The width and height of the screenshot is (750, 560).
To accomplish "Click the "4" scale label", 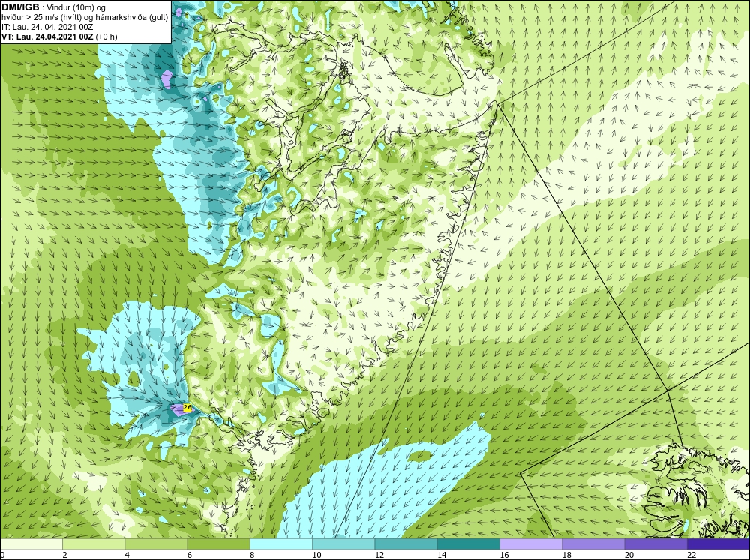I will [127, 555].
